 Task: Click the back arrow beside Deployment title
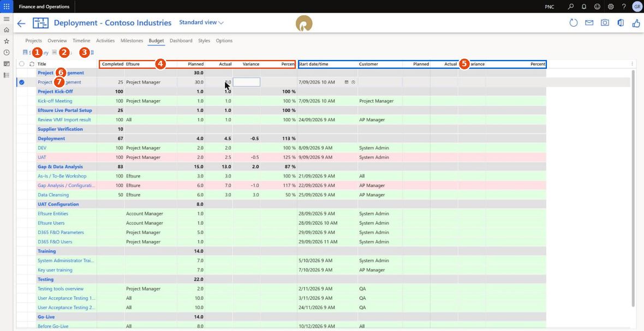click(x=21, y=23)
